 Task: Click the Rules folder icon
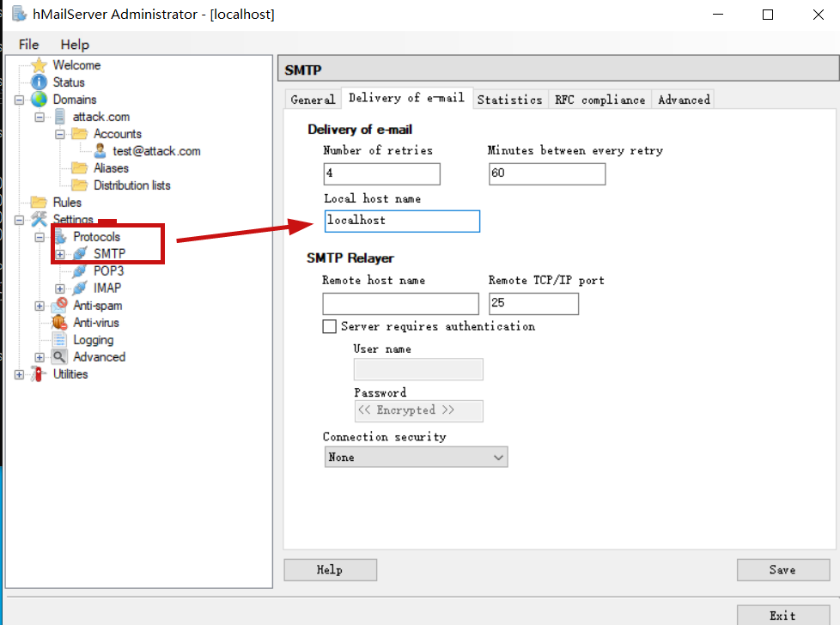click(39, 203)
